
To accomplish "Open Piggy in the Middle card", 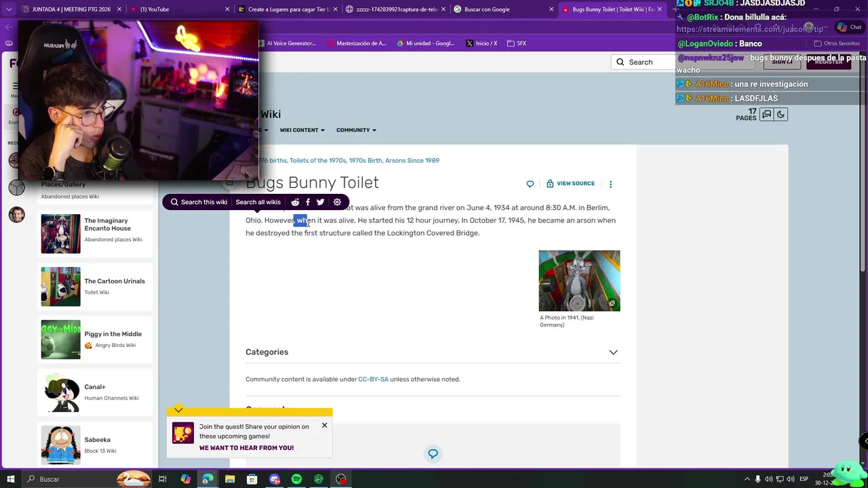I will pos(96,340).
